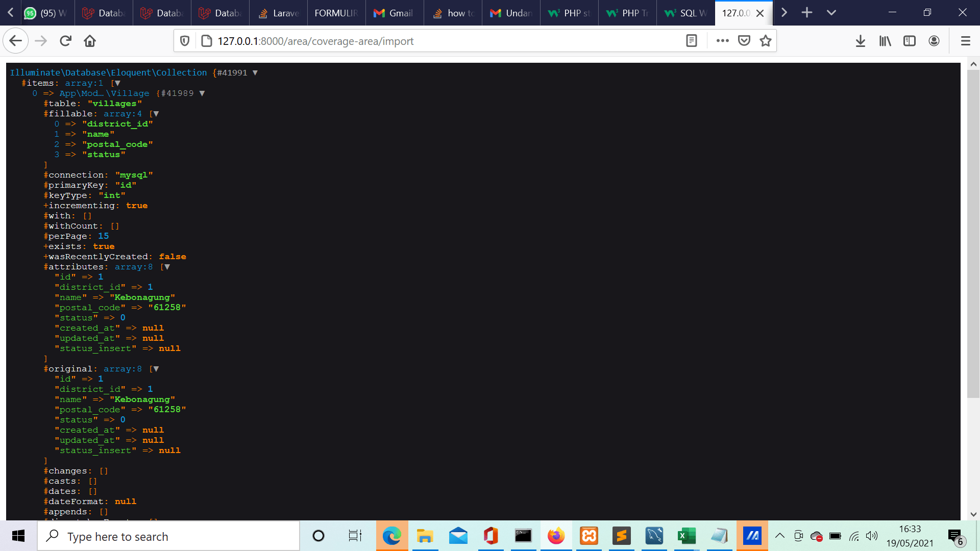Click the home button
This screenshot has height=551, width=980.
(90, 41)
